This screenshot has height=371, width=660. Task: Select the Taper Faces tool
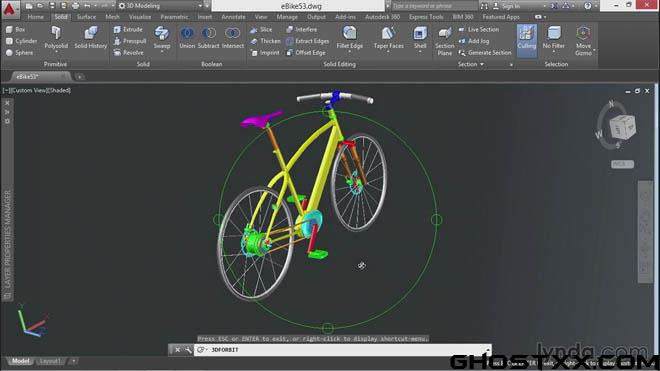(x=388, y=38)
